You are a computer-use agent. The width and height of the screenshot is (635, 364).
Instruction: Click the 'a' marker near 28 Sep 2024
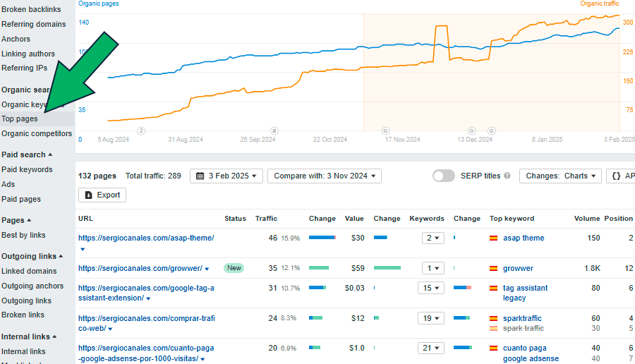point(274,131)
